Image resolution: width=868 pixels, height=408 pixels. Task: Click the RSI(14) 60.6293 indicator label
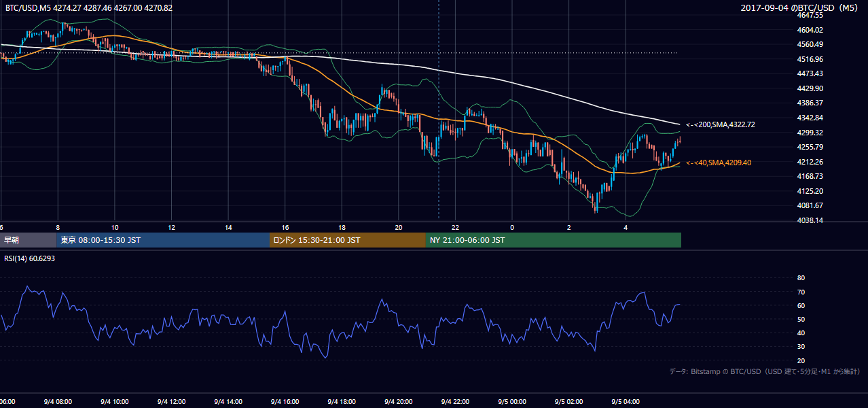coord(30,258)
